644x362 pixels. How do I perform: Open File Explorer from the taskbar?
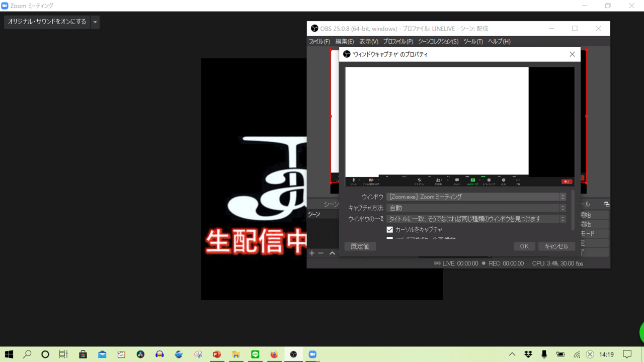[236, 354]
